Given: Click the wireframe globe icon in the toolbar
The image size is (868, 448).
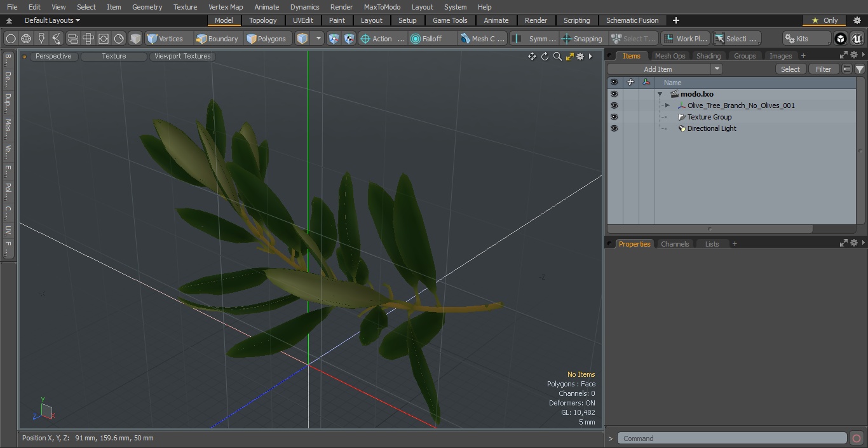Looking at the screenshot, I should [x=26, y=39].
